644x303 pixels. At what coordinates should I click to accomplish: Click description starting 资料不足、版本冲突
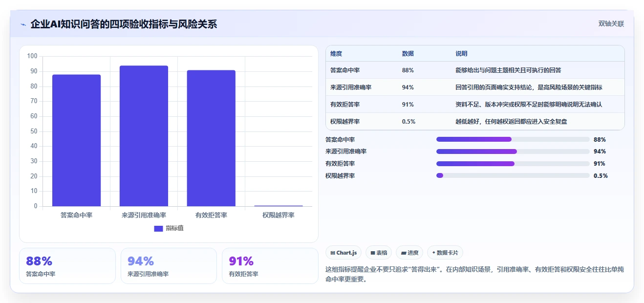(x=529, y=105)
